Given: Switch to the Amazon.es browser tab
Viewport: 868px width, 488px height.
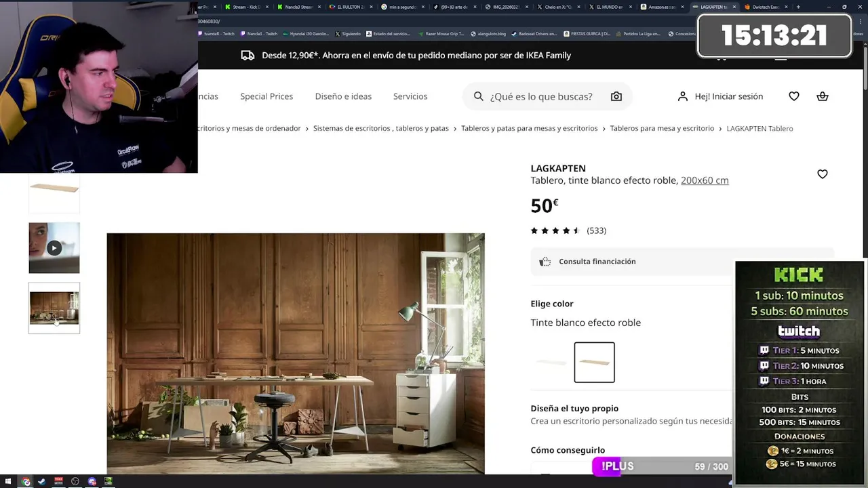Looking at the screenshot, I should [662, 7].
